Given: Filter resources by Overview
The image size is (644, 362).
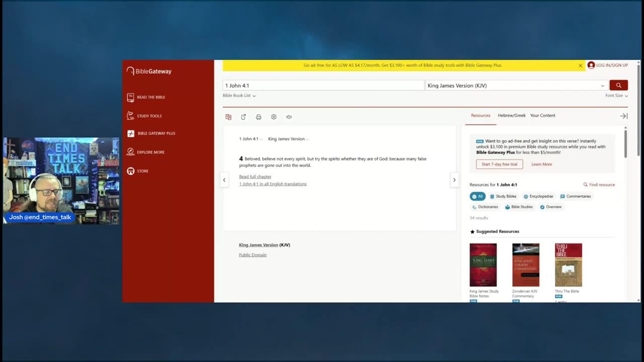Looking at the screenshot, I should [550, 207].
